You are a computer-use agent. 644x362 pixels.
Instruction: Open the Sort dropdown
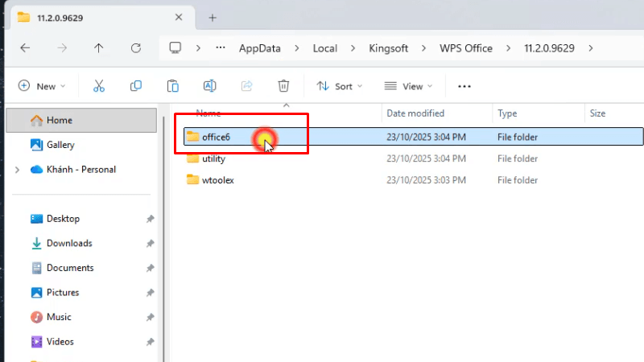coord(339,86)
